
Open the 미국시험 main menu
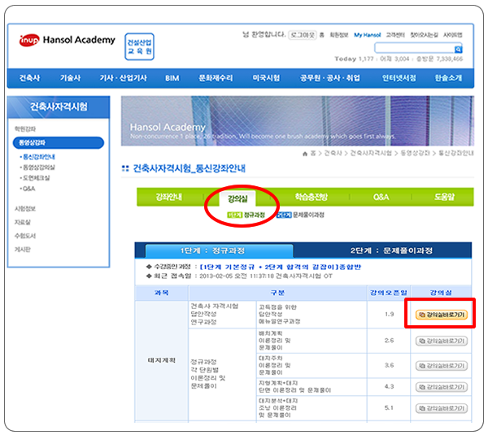[x=266, y=78]
